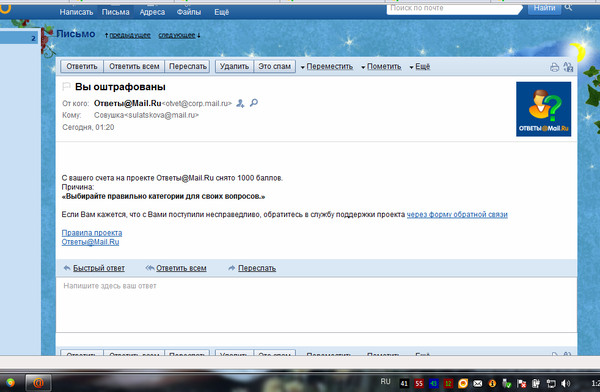Click the RU language indicator
This screenshot has width=600, height=392.
(x=385, y=381)
